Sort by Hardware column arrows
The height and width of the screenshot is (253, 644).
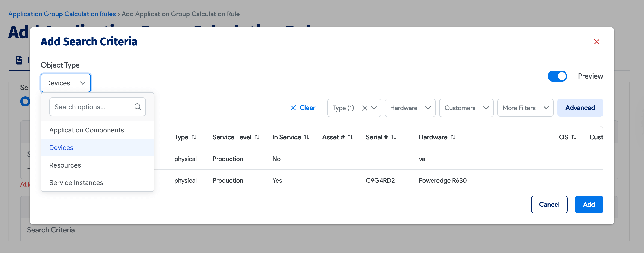point(453,137)
